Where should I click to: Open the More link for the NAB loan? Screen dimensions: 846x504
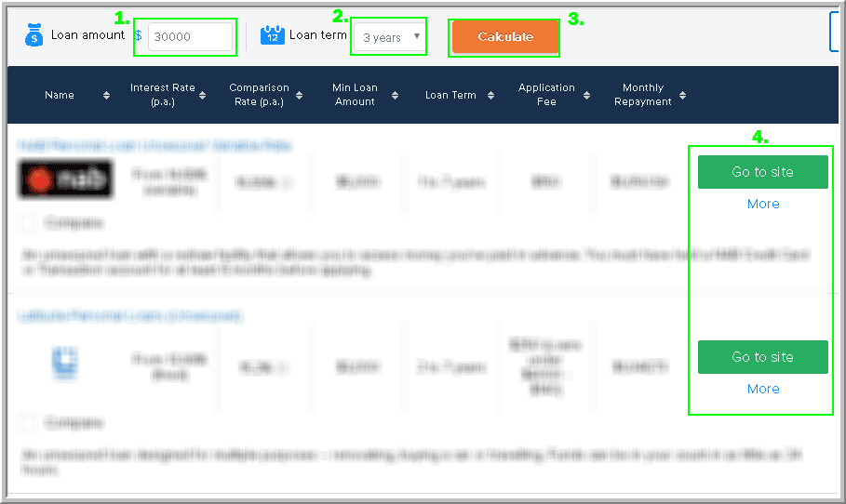point(763,204)
